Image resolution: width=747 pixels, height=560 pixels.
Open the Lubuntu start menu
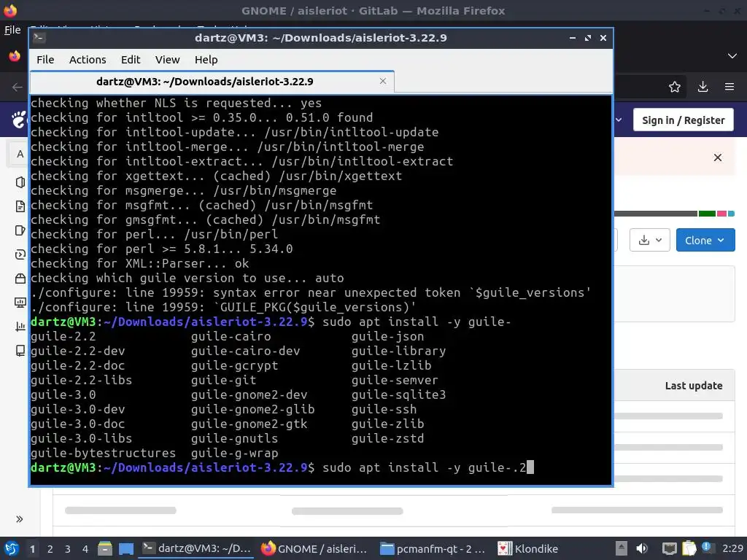coord(12,548)
